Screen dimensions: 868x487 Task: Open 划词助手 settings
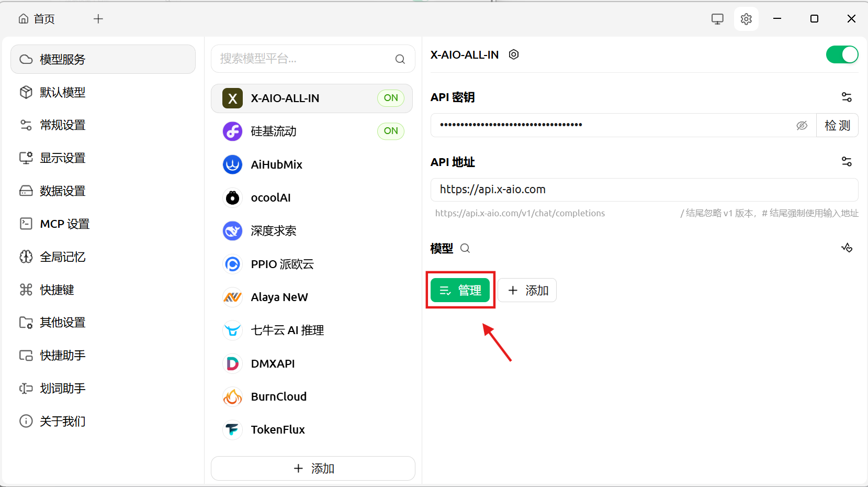coord(103,388)
